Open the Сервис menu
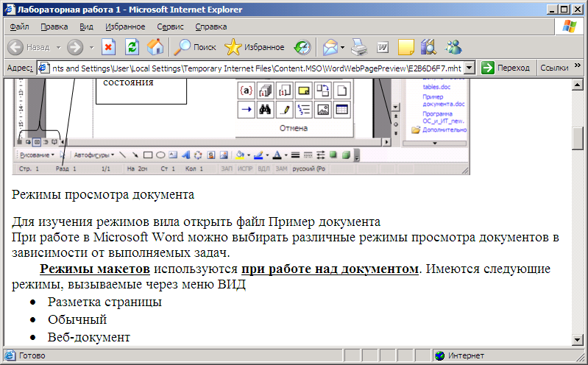 click(170, 26)
